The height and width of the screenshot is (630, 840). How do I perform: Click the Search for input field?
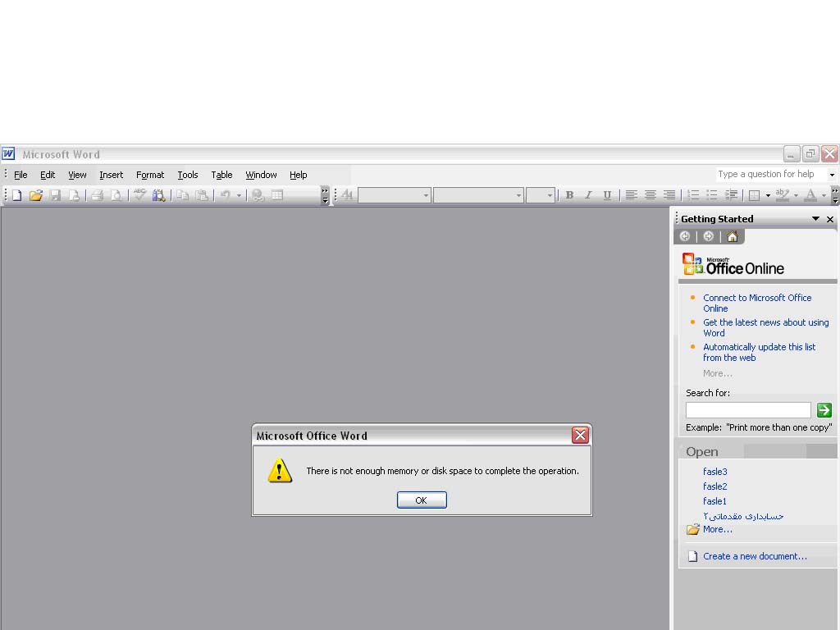point(748,410)
